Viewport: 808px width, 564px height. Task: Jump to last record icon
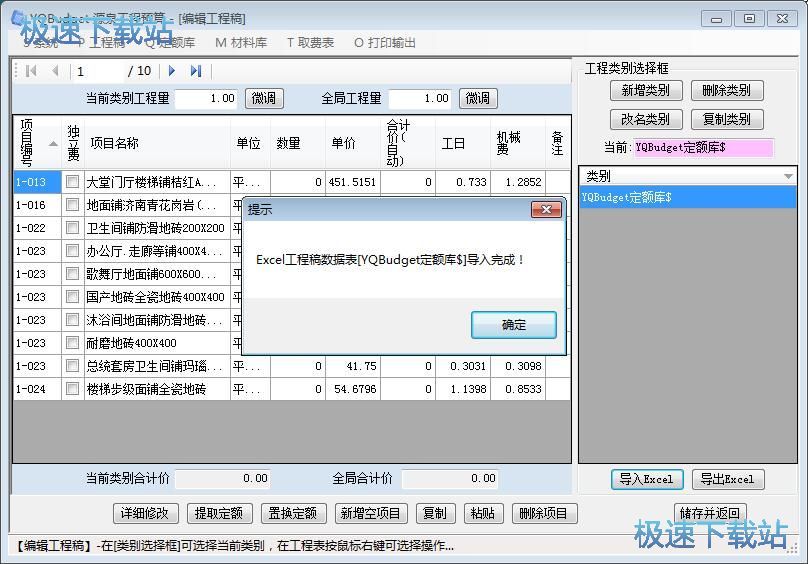(196, 71)
